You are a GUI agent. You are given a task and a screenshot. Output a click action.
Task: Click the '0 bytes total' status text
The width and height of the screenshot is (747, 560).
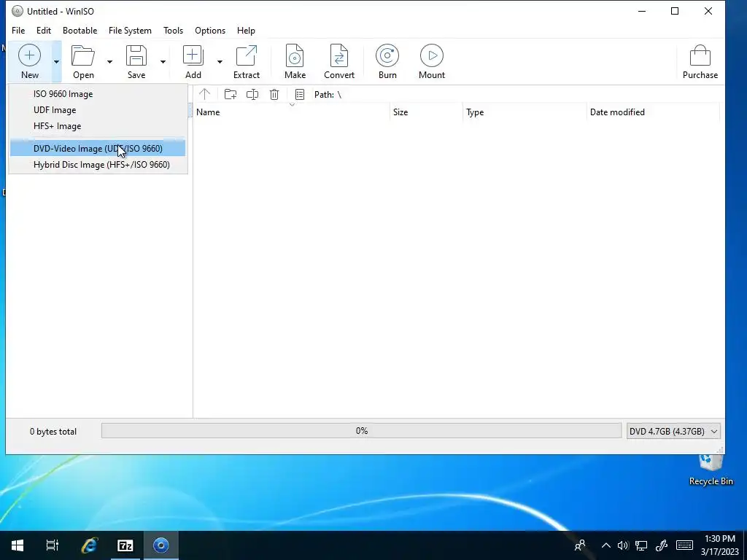point(53,432)
